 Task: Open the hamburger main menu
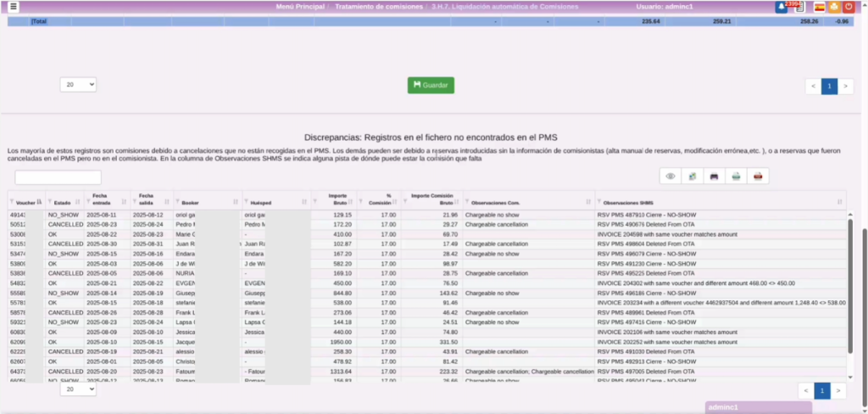click(x=14, y=7)
